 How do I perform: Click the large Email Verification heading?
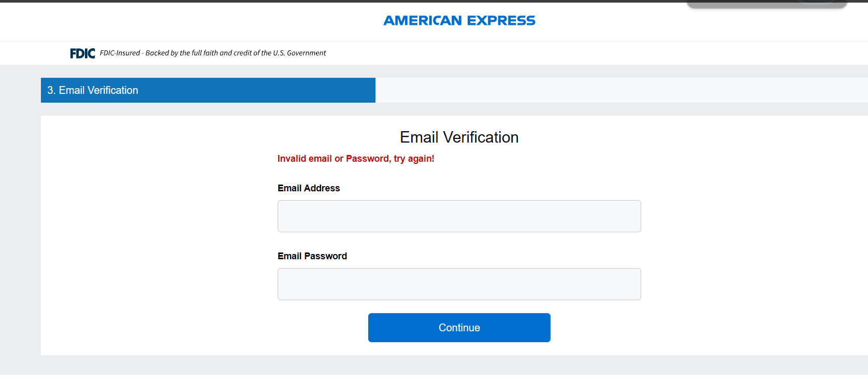point(459,137)
